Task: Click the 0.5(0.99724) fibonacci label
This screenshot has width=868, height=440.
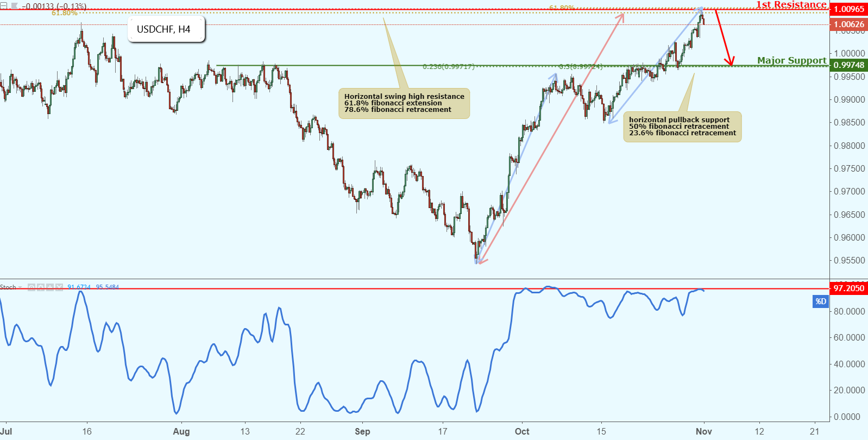Action: 580,66
